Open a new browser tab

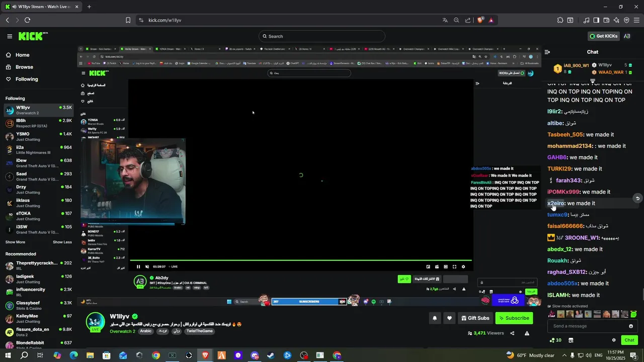89,7
